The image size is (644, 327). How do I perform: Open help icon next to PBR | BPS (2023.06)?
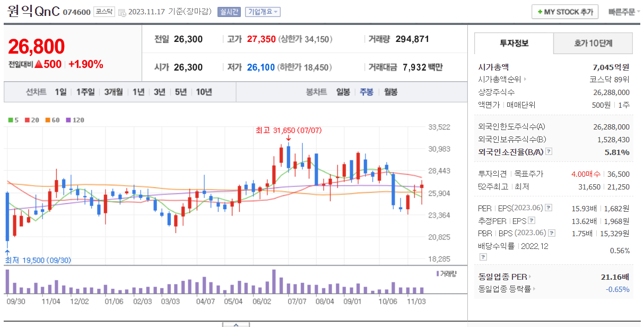coord(552,233)
